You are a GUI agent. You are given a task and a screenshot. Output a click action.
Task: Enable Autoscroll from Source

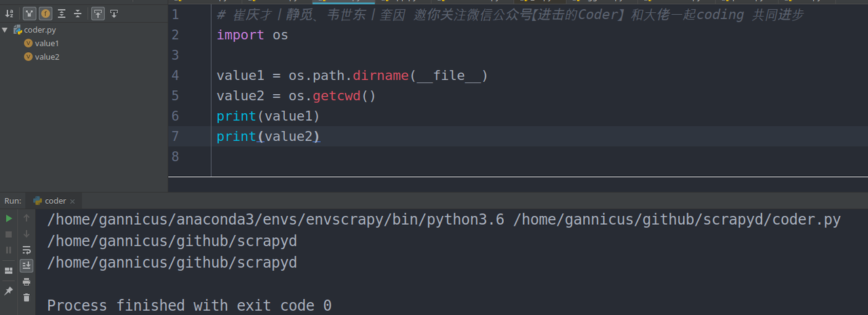(114, 14)
